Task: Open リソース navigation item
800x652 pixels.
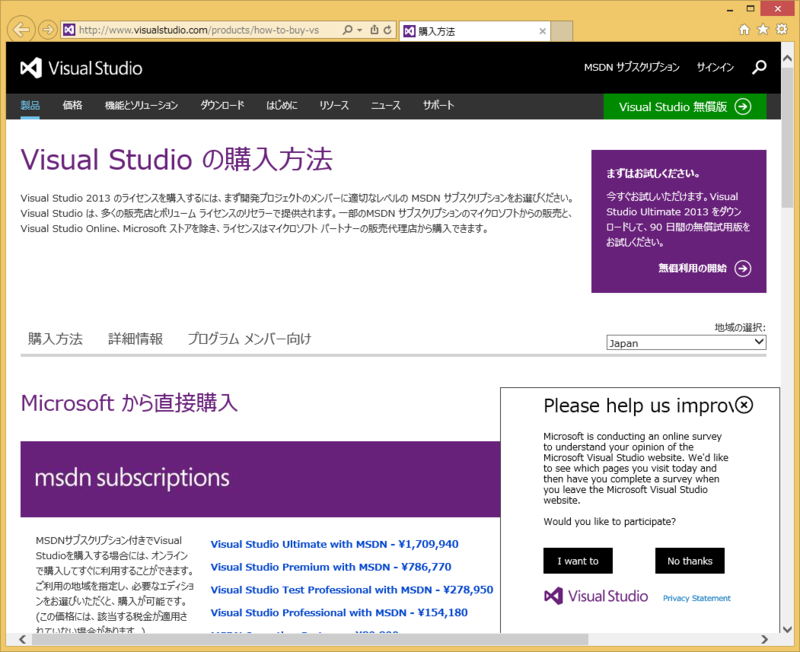Action: coord(334,105)
